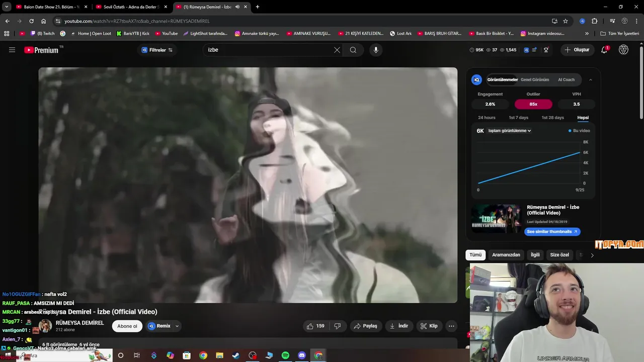The image size is (644, 362).
Task: Click the vidIQ list icon in the top bar
Action: coord(534,50)
